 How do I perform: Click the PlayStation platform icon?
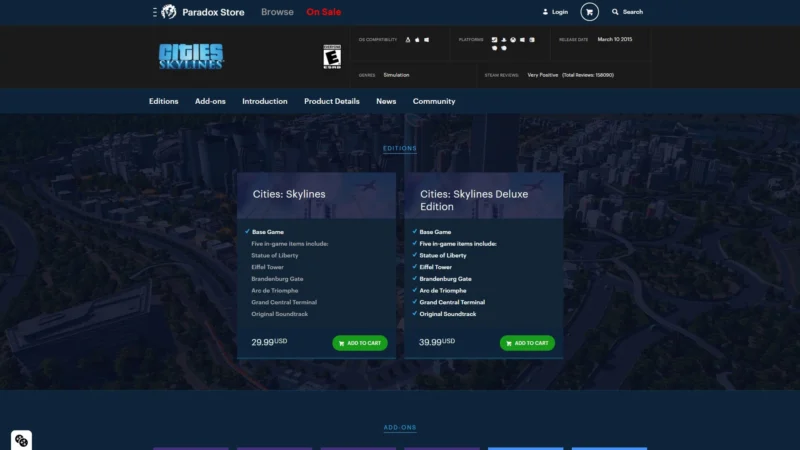(x=504, y=40)
